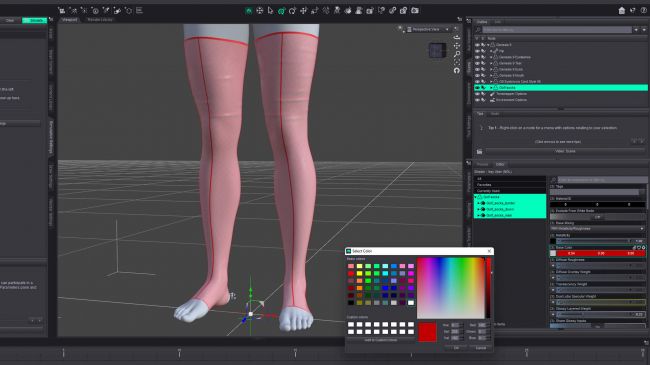
Task: Toggle selectable arrow on the highlighted scene node
Action: coord(483,88)
